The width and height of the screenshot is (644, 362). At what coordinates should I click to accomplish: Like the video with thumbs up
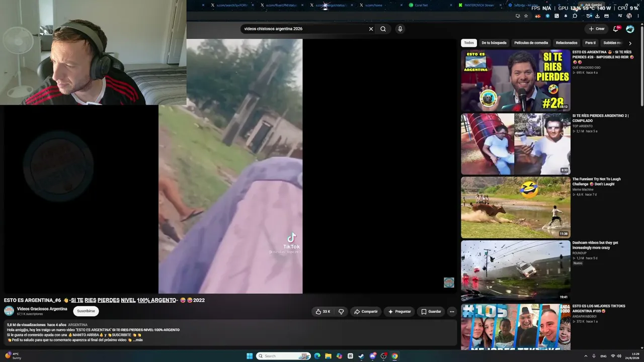323,312
